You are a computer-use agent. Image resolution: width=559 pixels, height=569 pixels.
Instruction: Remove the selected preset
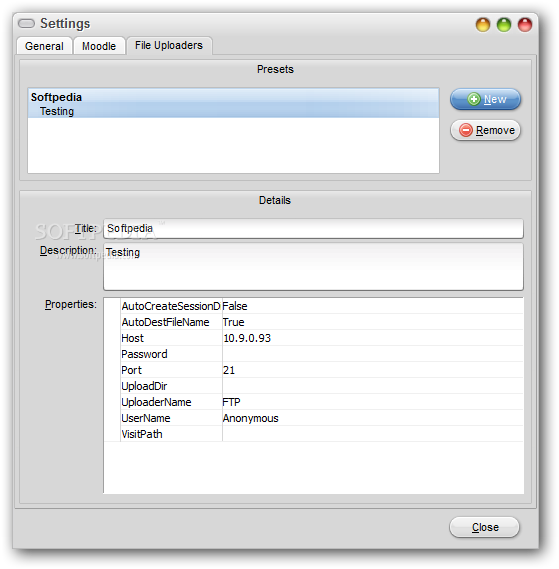click(485, 130)
